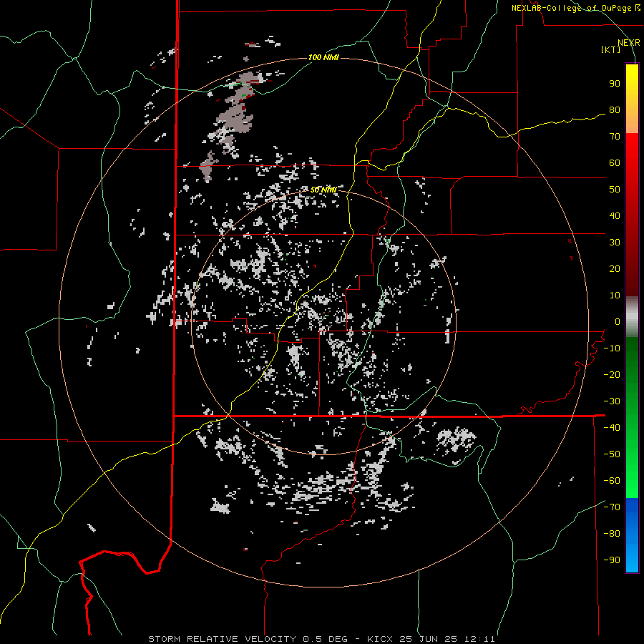
Task: Click the positive 60 scale value
Action: tap(615, 163)
